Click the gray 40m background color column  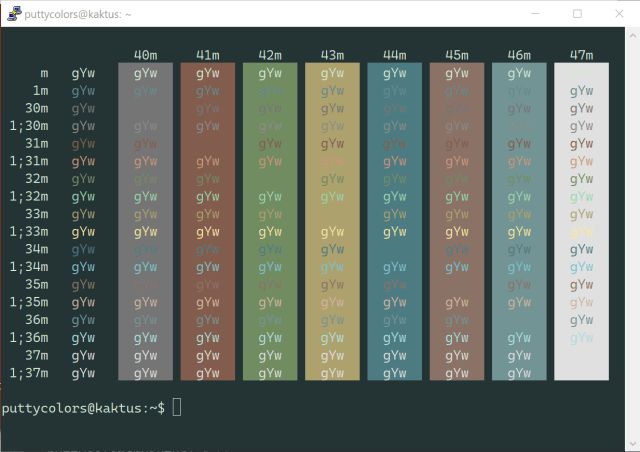tap(145, 222)
